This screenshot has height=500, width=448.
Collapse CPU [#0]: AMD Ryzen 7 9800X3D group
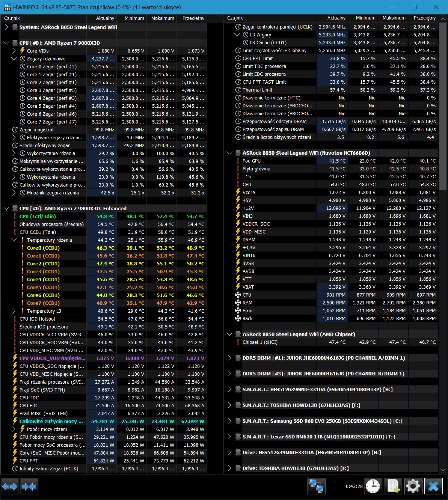[6, 43]
